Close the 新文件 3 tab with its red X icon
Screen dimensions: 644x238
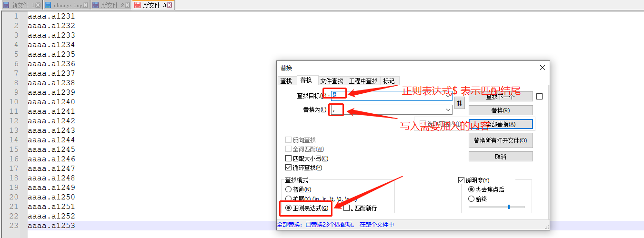(x=171, y=5)
